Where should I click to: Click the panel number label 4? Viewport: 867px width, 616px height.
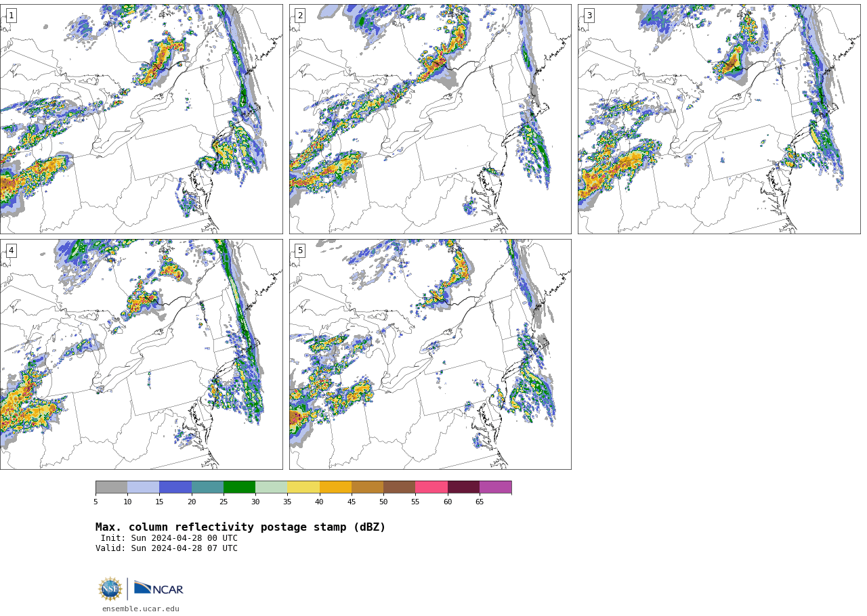tap(11, 250)
